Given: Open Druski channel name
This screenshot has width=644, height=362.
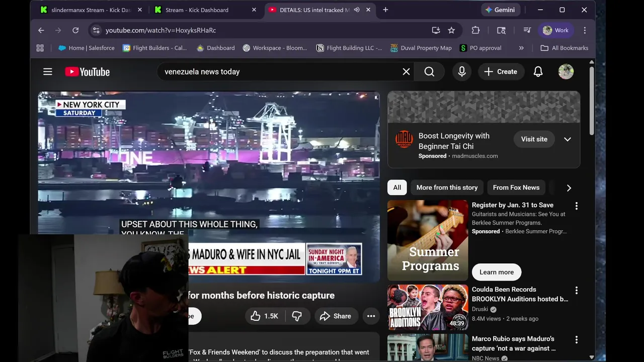Looking at the screenshot, I should point(480,309).
